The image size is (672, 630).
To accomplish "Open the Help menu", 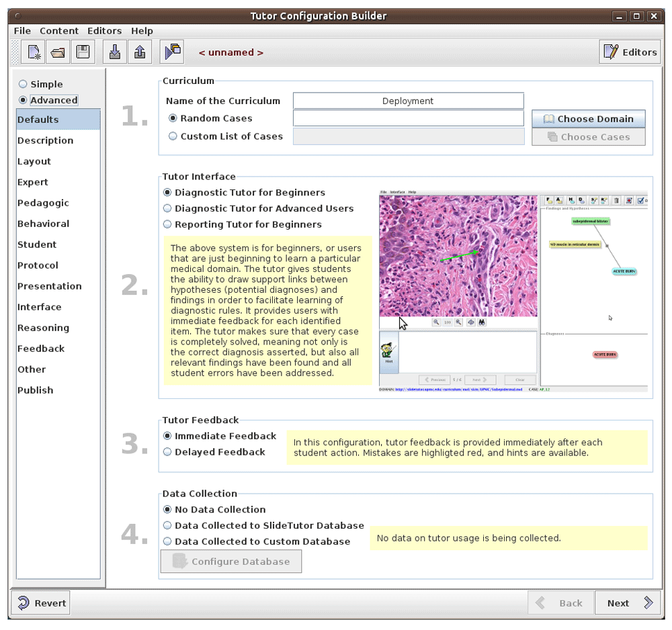I will pos(142,31).
